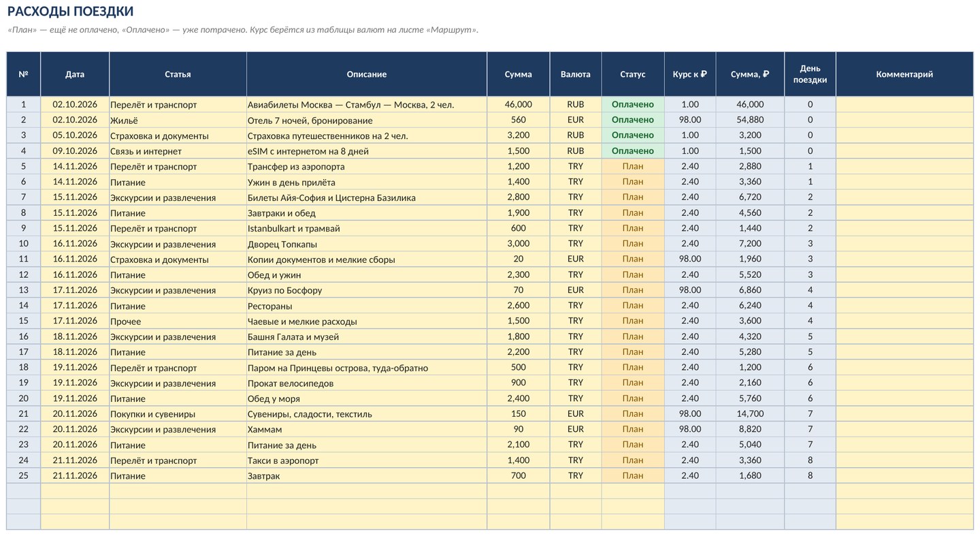Select the "Статья" column header

178,74
